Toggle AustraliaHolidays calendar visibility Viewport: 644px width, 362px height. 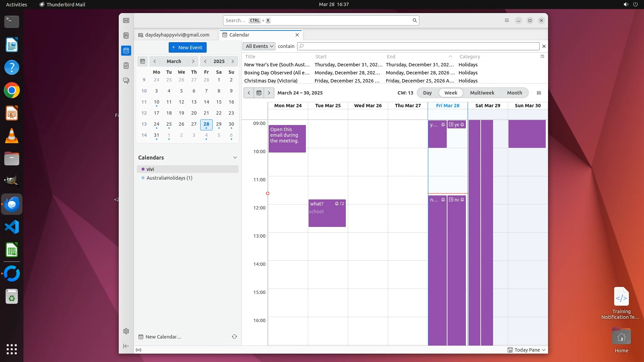(143, 178)
